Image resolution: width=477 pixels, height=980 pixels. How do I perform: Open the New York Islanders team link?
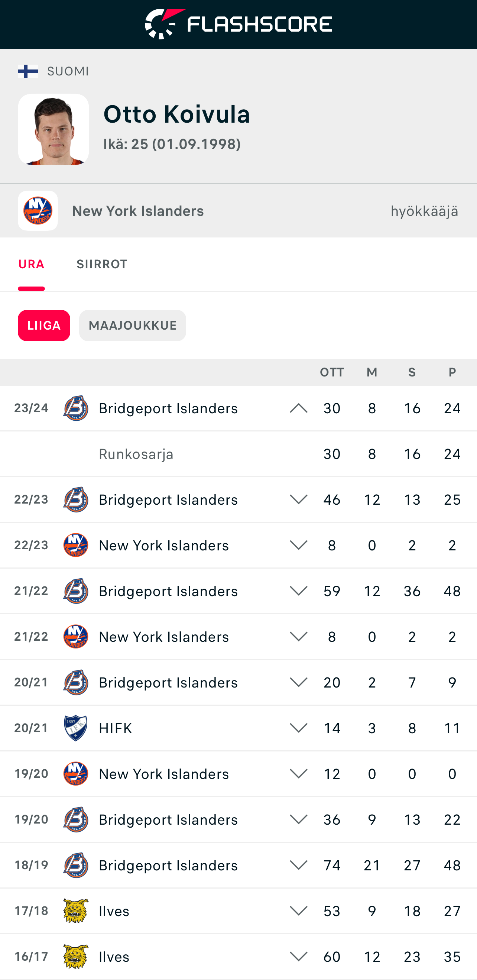pos(138,211)
